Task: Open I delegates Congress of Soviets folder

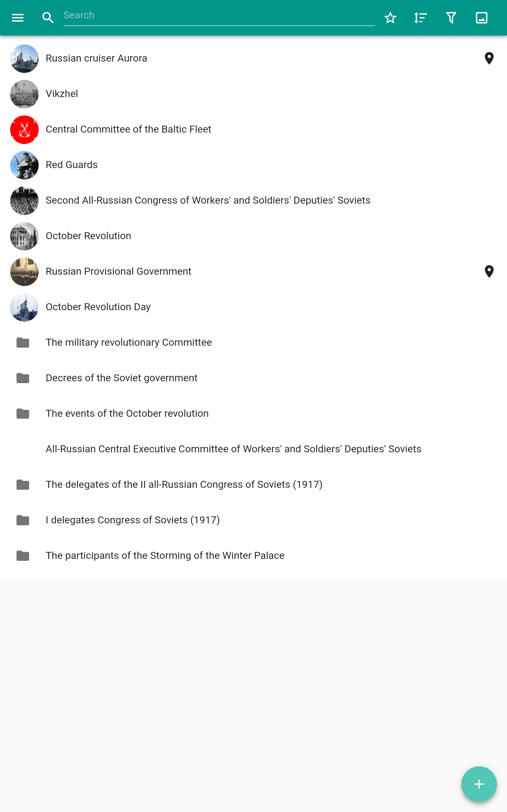Action: click(x=133, y=520)
